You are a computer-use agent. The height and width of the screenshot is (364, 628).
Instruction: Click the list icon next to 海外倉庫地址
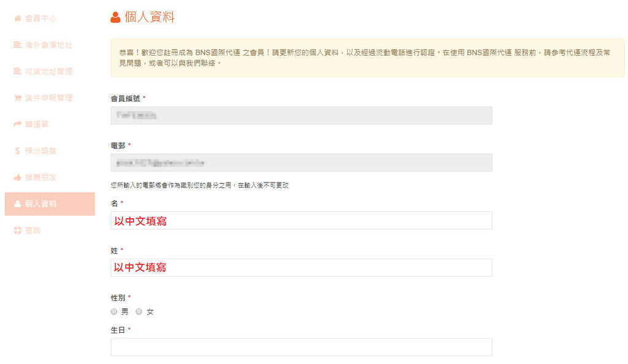click(17, 45)
